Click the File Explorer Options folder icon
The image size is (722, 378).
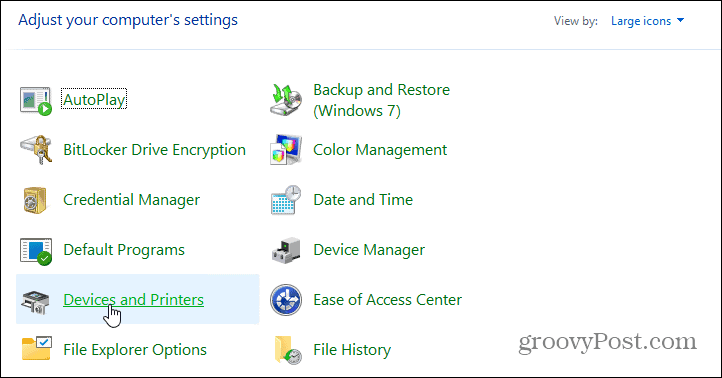[36, 349]
